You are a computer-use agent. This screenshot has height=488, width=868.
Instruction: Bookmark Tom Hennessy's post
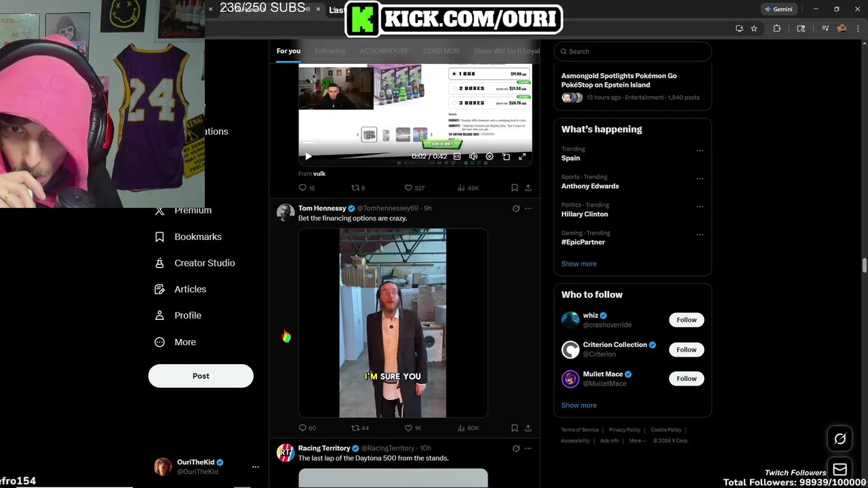pyautogui.click(x=514, y=428)
